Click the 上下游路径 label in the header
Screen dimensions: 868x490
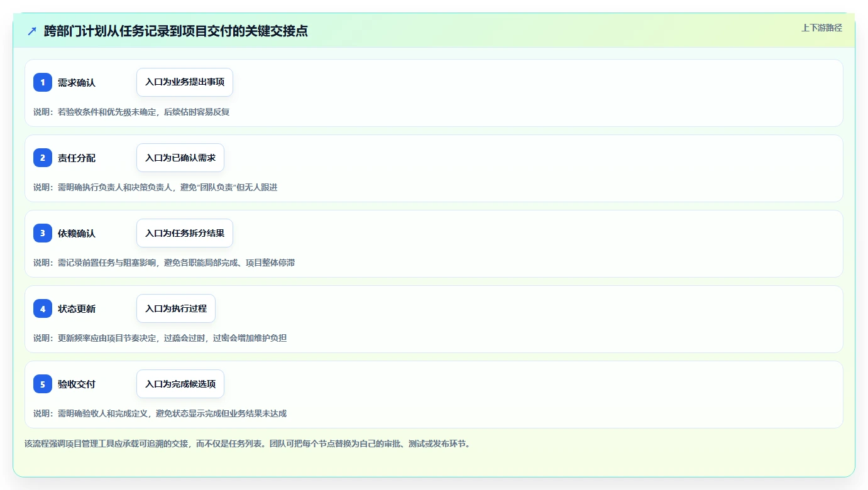click(821, 28)
